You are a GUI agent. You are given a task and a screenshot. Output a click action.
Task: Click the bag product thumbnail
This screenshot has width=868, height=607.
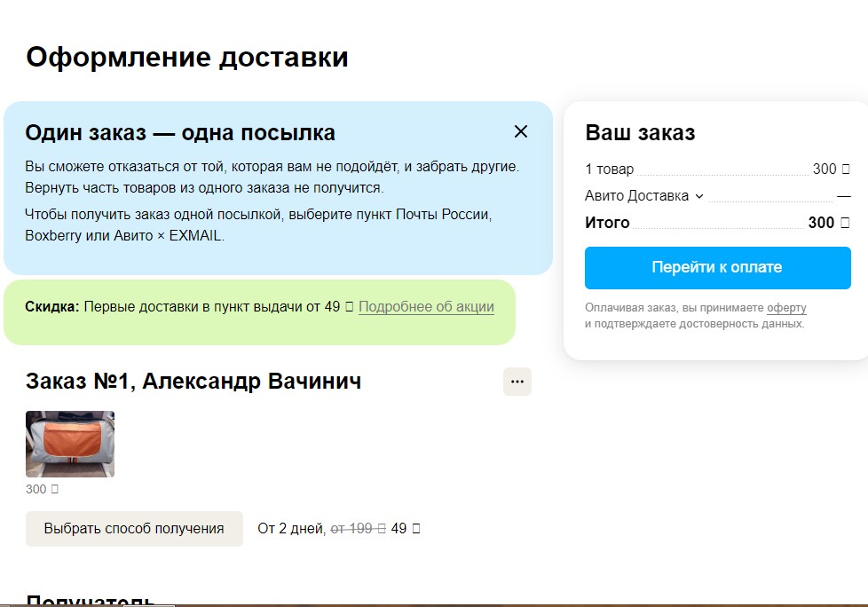(70, 444)
